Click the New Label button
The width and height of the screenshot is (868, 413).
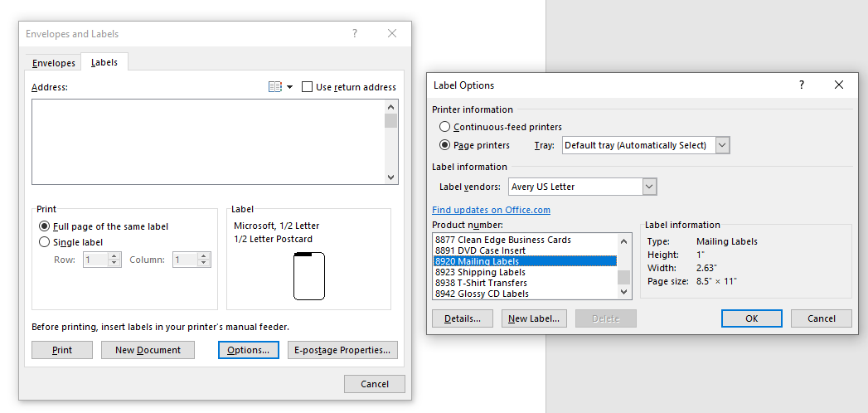(x=534, y=318)
